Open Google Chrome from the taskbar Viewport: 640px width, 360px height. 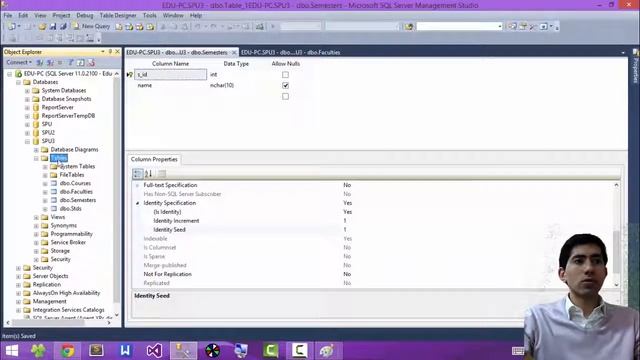point(67,351)
